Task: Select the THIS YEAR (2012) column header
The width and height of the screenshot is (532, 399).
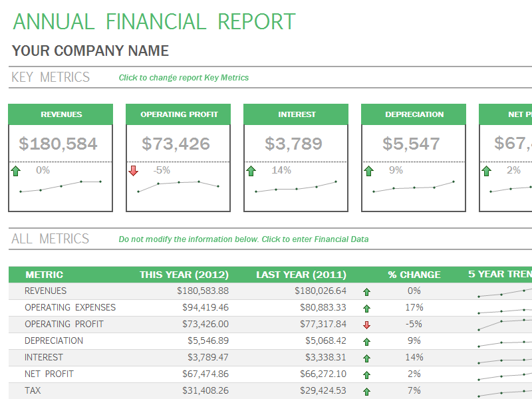Action: 184,275
